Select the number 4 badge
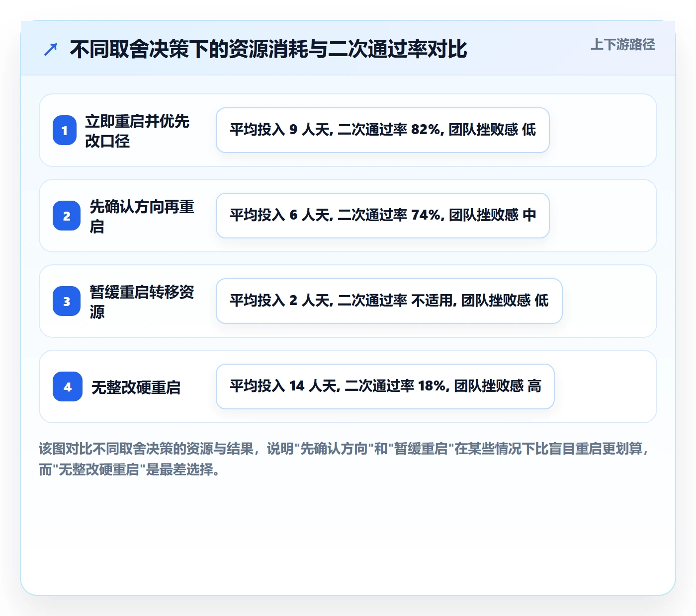This screenshot has height=616, width=696. click(x=68, y=386)
